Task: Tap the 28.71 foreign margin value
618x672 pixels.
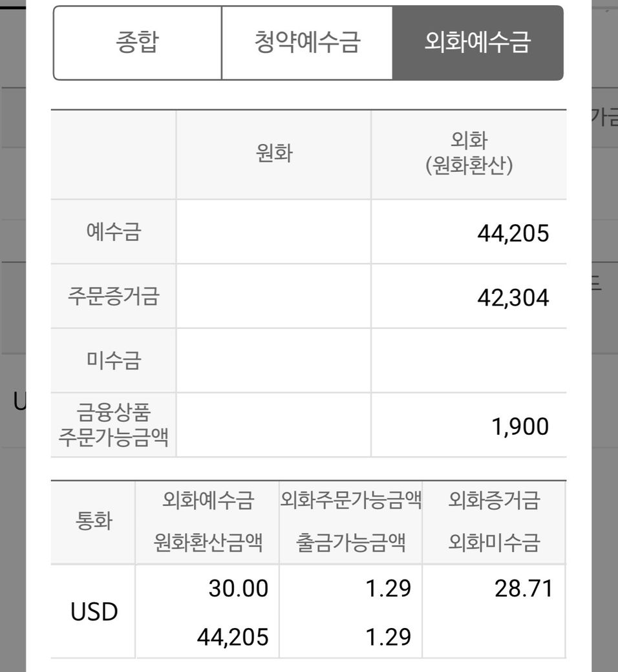Action: click(x=524, y=589)
